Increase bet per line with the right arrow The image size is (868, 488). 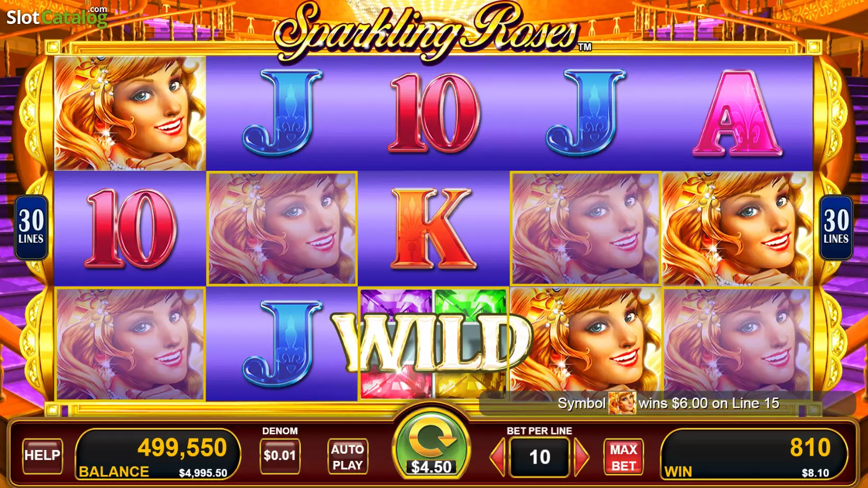[581, 457]
